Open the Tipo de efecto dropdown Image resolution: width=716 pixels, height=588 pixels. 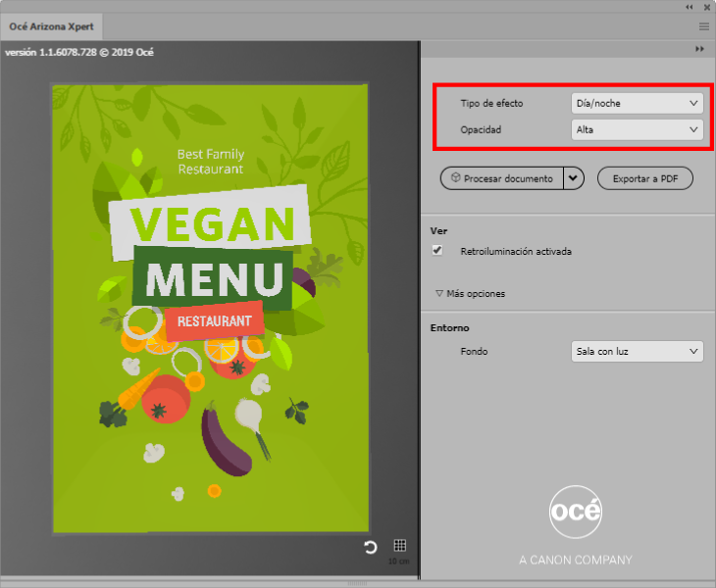pos(637,103)
